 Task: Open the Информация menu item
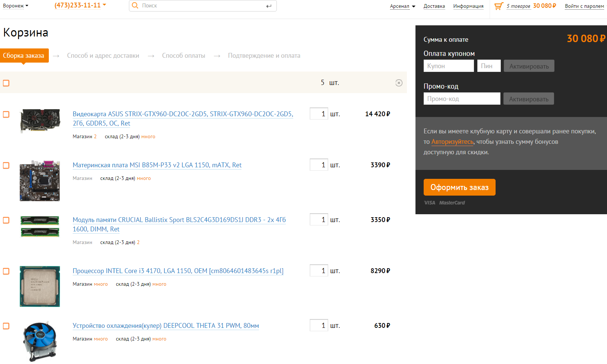tap(468, 6)
